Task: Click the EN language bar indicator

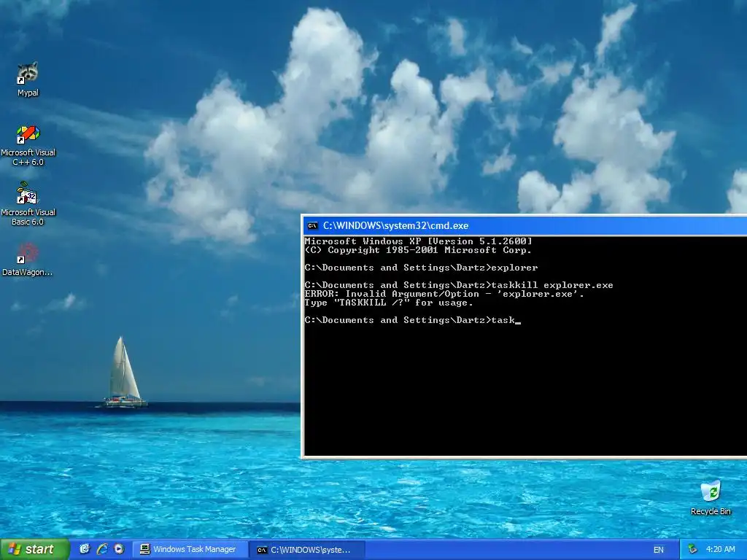Action: (659, 550)
